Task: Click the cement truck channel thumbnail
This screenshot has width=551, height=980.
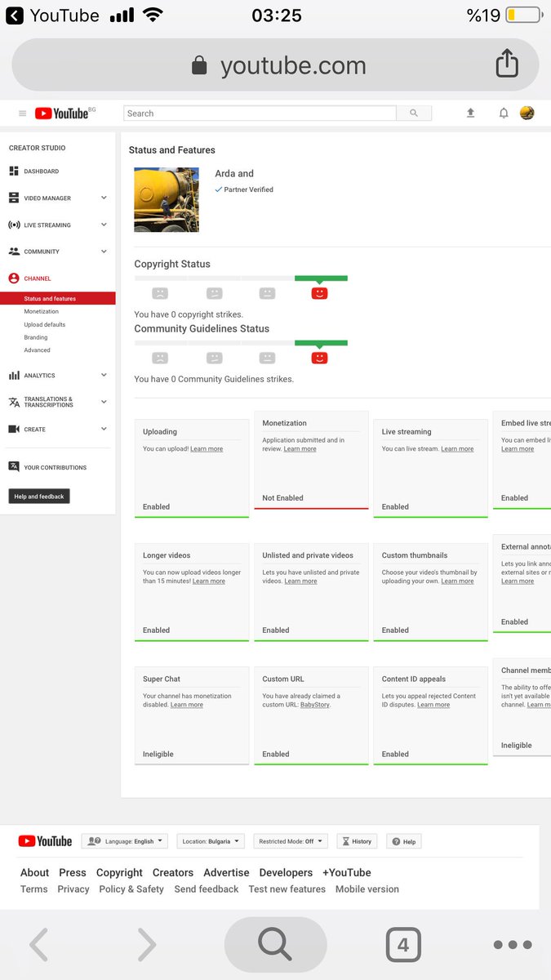Action: [x=167, y=200]
